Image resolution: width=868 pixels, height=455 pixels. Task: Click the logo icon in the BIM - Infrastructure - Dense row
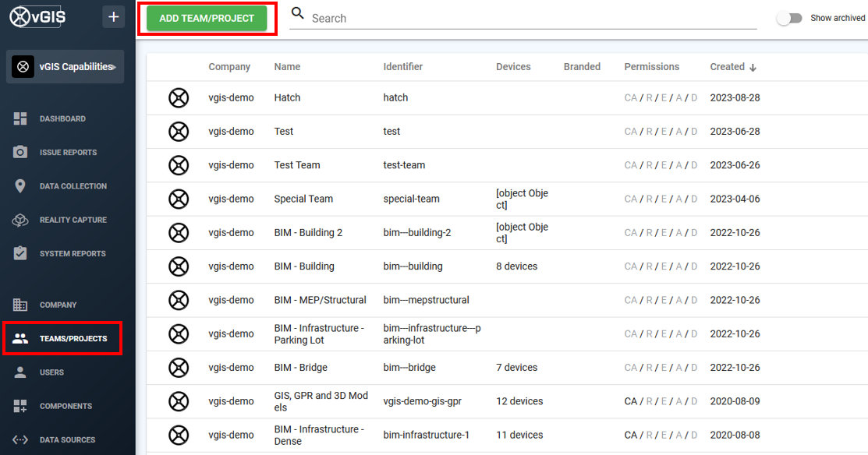(179, 435)
